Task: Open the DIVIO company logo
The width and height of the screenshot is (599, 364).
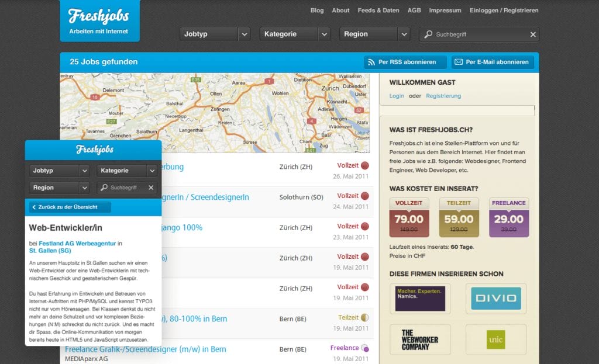Action: pyautogui.click(x=495, y=298)
